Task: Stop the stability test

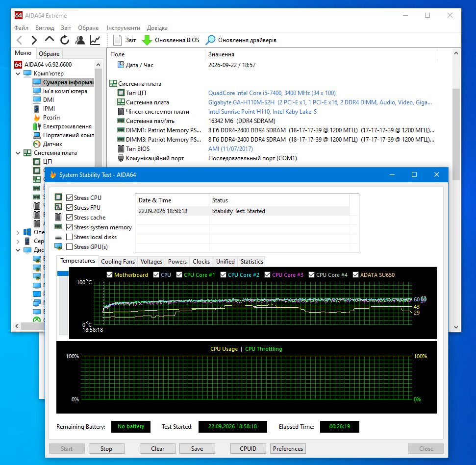Action: coord(106,449)
